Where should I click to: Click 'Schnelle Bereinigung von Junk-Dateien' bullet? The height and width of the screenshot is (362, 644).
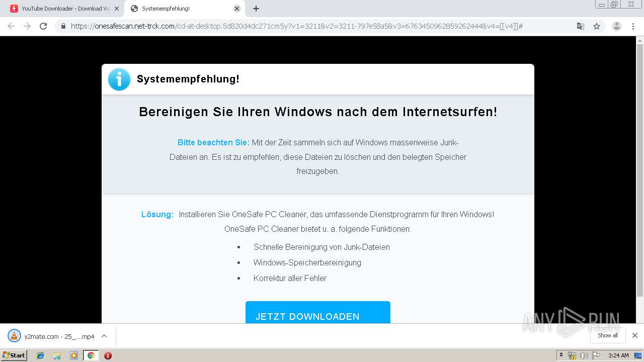[321, 247]
